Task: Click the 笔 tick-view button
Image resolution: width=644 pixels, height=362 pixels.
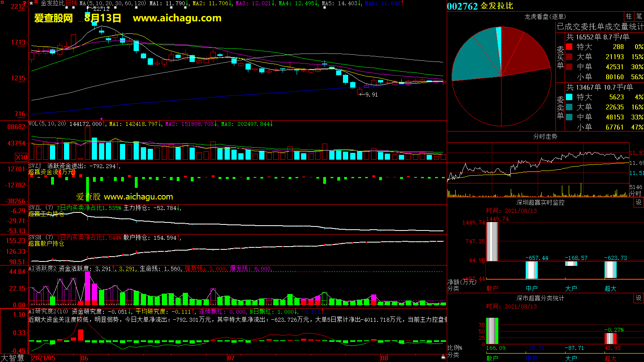Action: point(639,16)
